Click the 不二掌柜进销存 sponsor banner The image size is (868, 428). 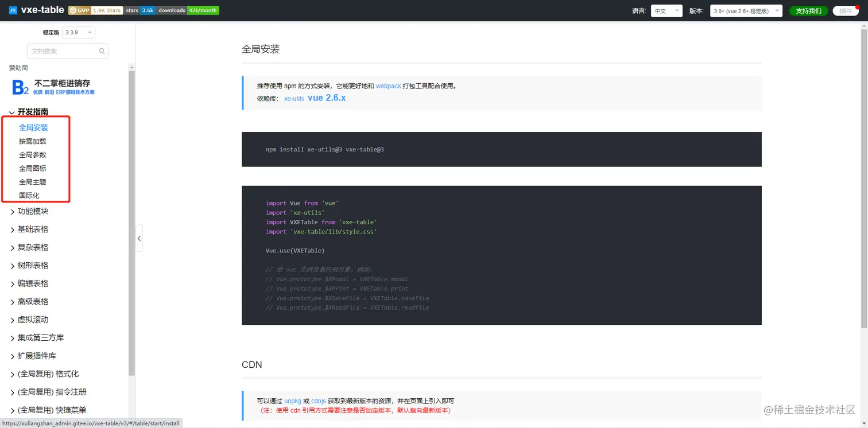point(54,87)
